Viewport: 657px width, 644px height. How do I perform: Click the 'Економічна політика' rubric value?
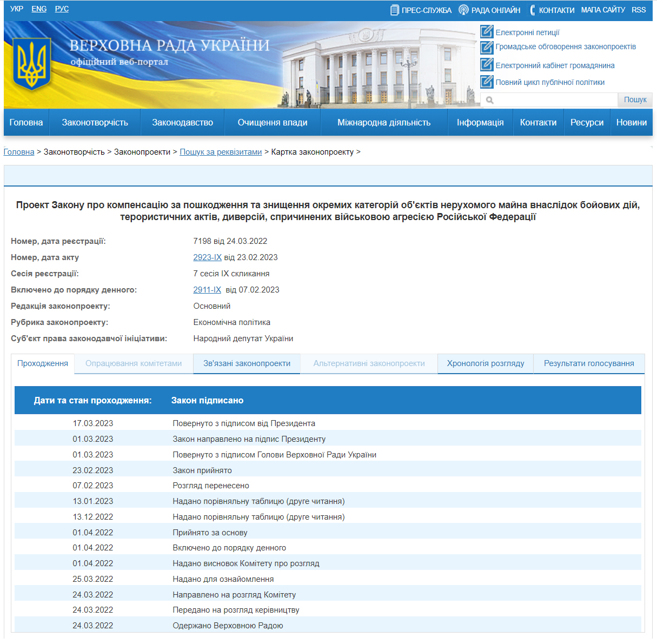tap(232, 322)
